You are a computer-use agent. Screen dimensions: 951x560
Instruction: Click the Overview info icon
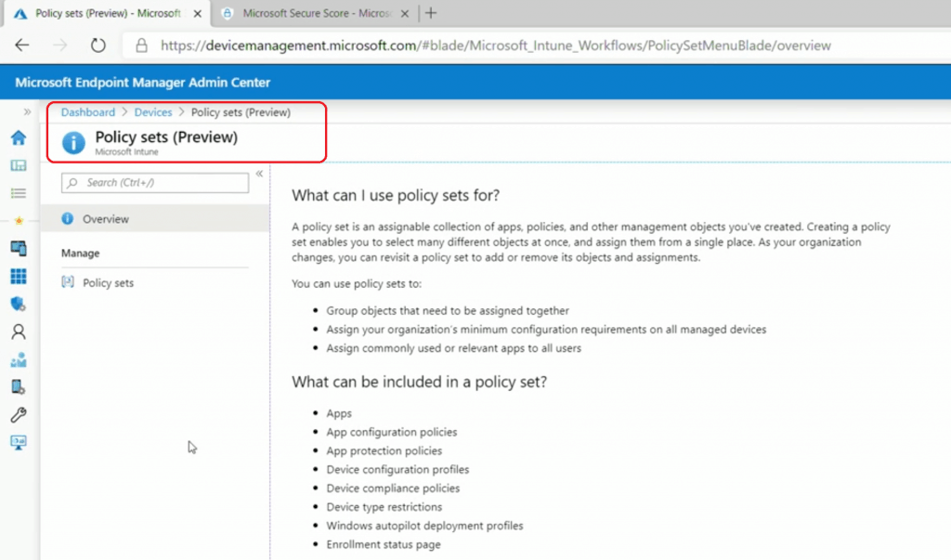(67, 218)
